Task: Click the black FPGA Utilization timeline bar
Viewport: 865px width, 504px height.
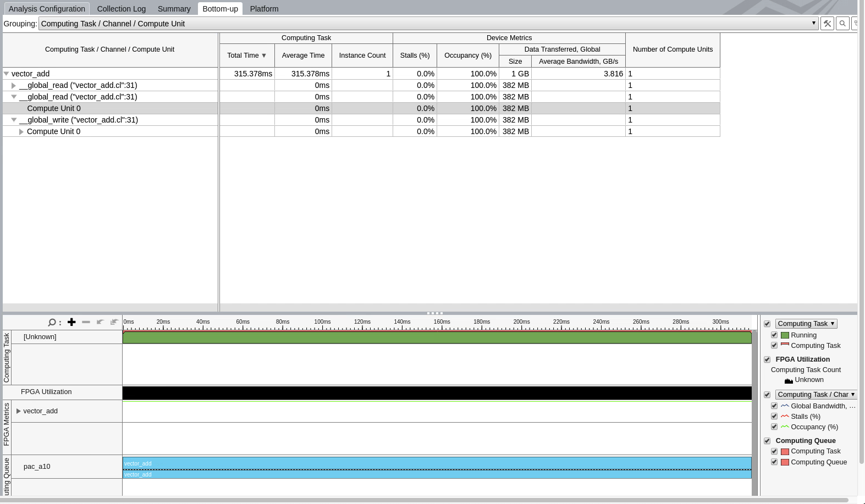Action: (x=437, y=393)
